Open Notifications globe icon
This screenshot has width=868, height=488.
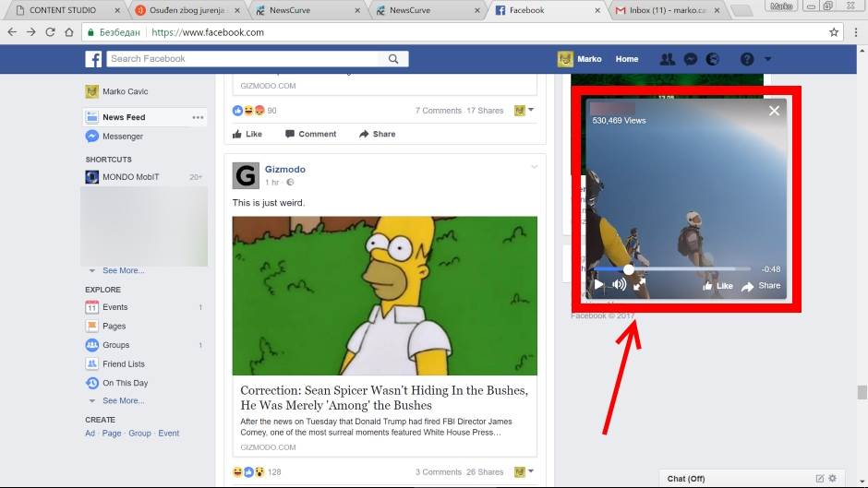click(712, 59)
